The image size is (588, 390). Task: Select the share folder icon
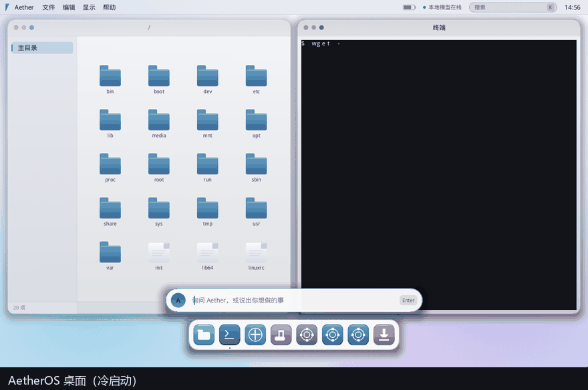pyautogui.click(x=110, y=208)
